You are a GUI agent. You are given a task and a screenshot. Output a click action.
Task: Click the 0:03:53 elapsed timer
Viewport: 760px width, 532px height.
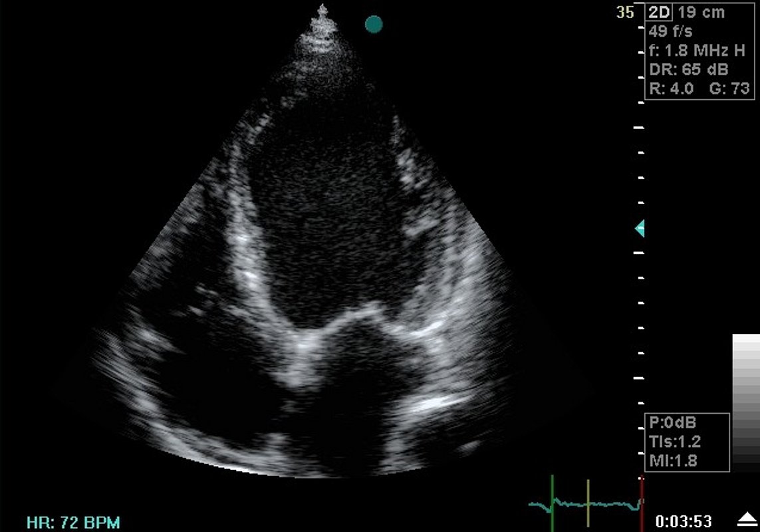(684, 522)
